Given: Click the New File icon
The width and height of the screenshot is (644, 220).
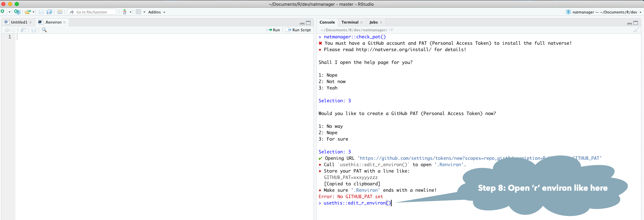Looking at the screenshot, I should pos(3,12).
